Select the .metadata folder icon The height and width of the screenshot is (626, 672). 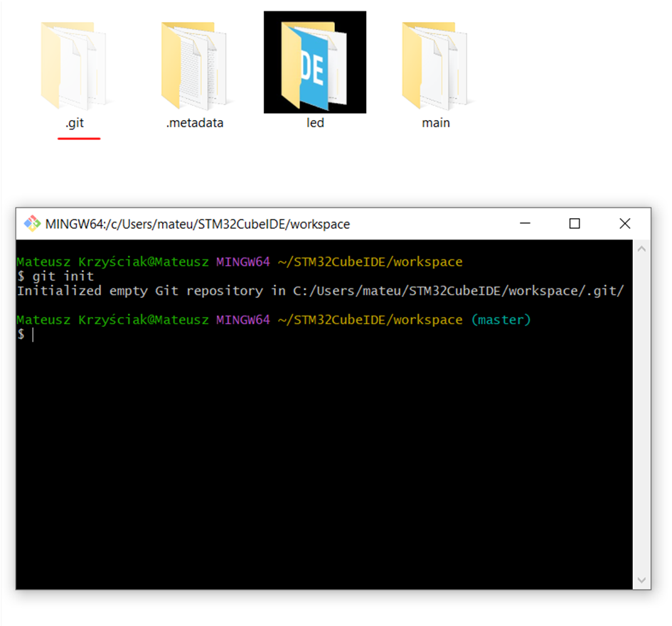pos(194,64)
